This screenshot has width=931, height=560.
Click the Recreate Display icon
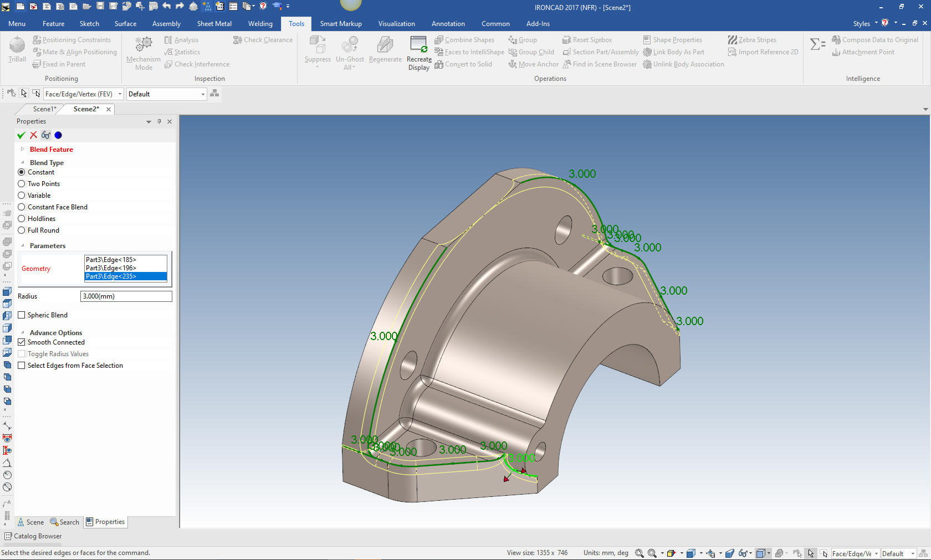coord(418,44)
